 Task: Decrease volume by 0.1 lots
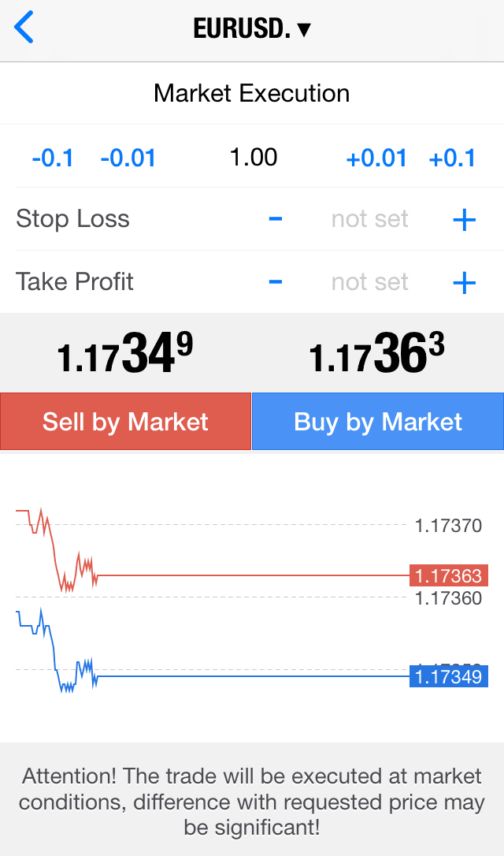pyautogui.click(x=52, y=157)
